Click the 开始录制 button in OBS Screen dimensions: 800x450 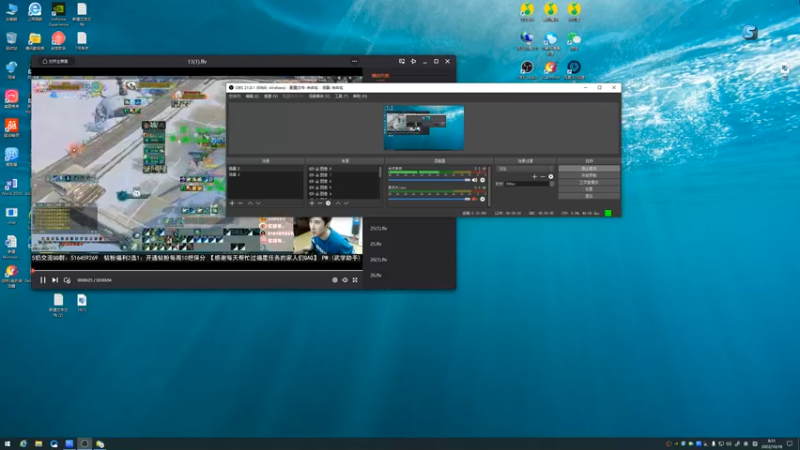click(589, 176)
